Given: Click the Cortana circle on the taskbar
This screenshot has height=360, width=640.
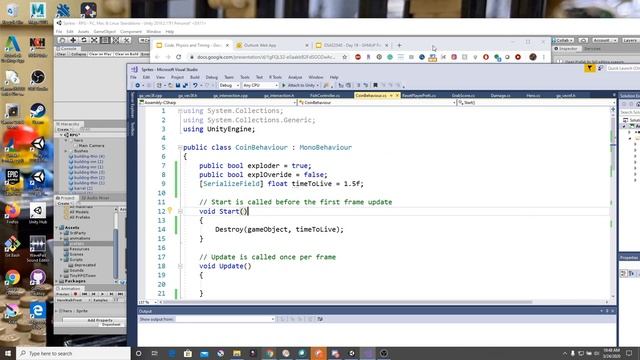Looking at the screenshot, I should pos(138,353).
